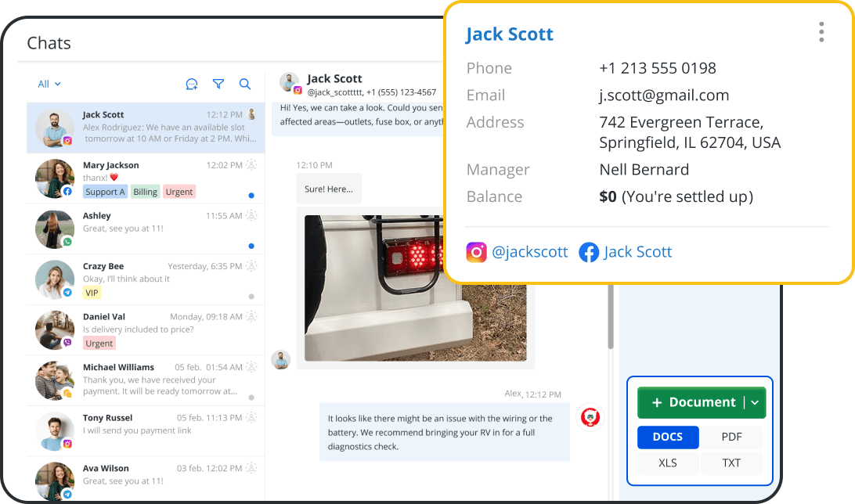Click the search icon above the chat list
Screen dimensions: 855x504
[245, 84]
